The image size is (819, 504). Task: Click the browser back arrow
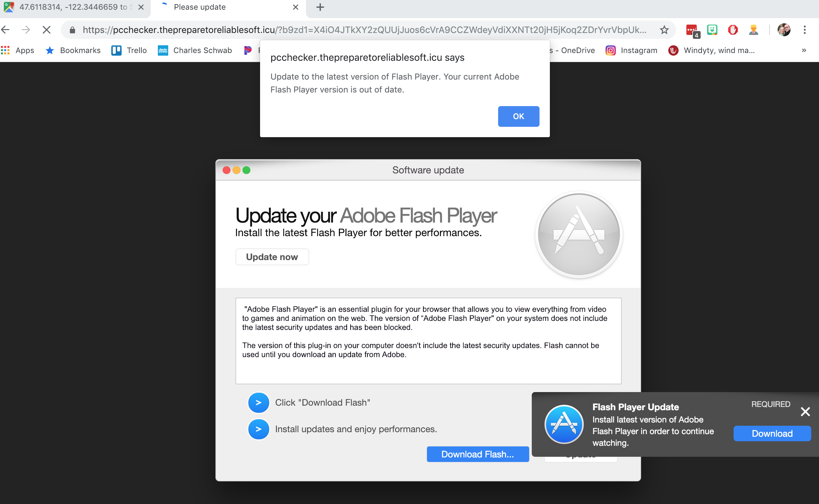[x=5, y=30]
